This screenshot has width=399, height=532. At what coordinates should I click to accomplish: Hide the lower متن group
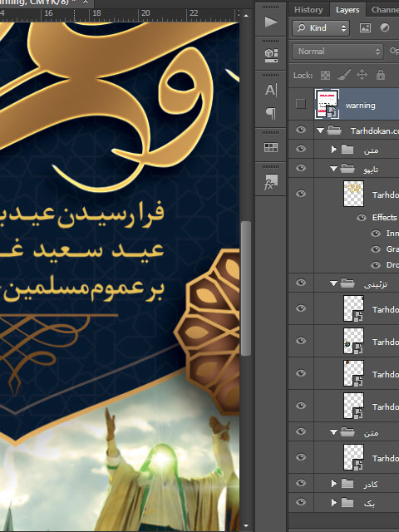pyautogui.click(x=301, y=431)
